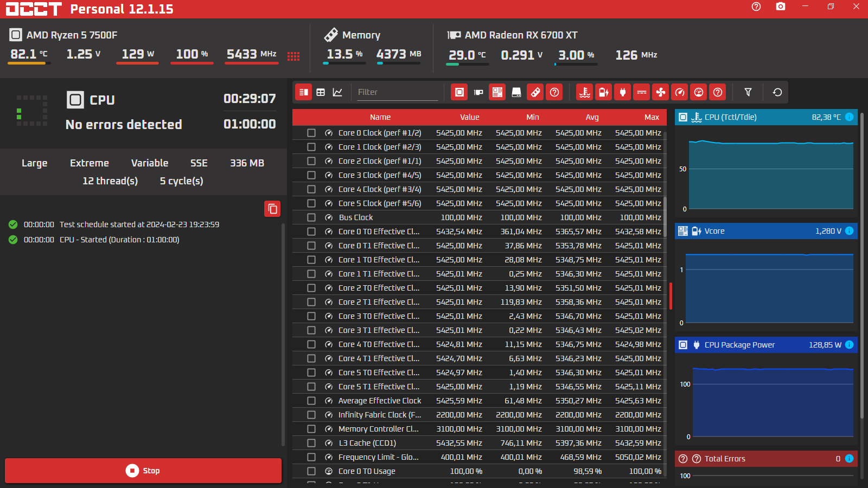Toggle the clock speed sensor type filter

pyautogui.click(x=680, y=92)
